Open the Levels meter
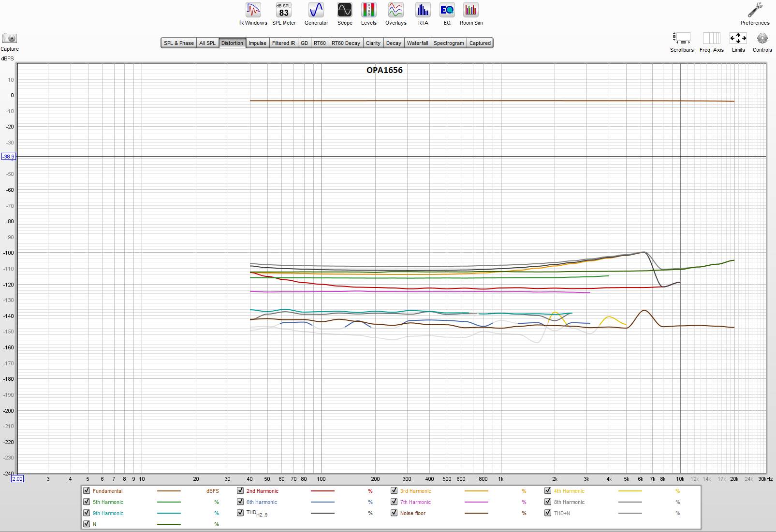 pos(369,14)
